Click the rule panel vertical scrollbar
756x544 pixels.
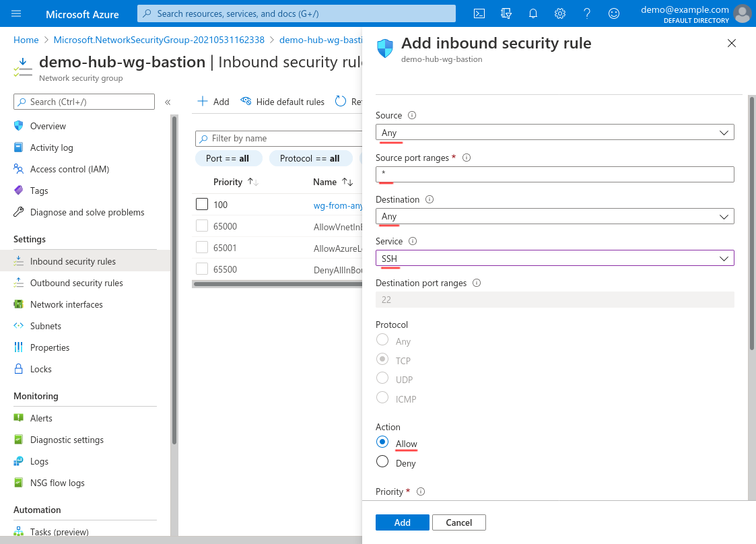tap(751, 223)
